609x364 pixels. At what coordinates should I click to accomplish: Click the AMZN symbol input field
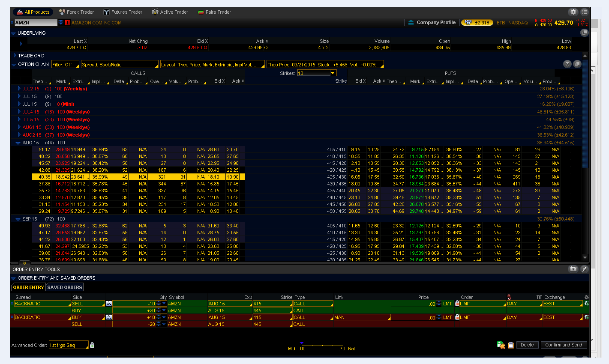[36, 23]
